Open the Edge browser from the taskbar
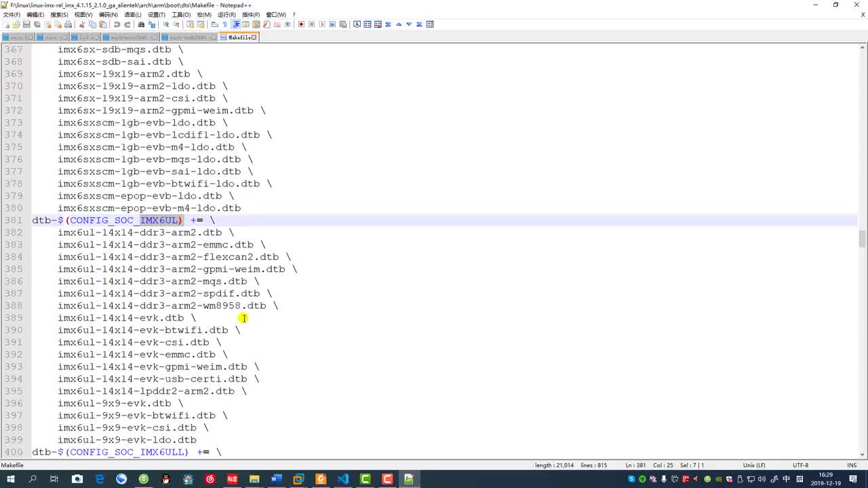Image resolution: width=868 pixels, height=488 pixels. 100,479
